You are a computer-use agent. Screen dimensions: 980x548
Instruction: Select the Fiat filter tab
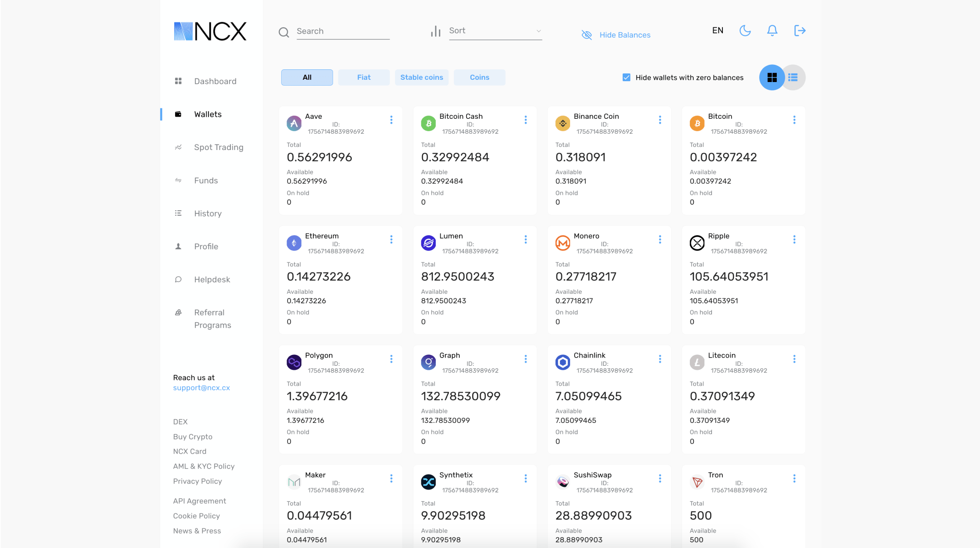[363, 77]
